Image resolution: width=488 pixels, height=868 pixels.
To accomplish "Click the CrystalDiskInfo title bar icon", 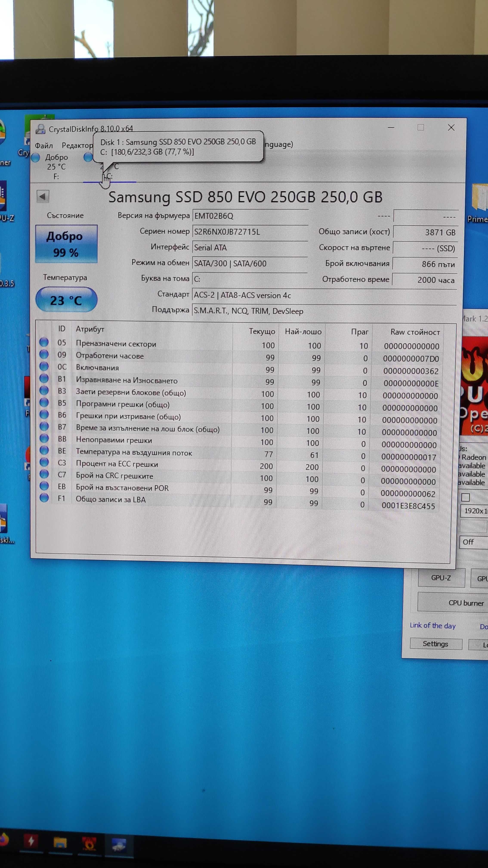I will tap(40, 129).
